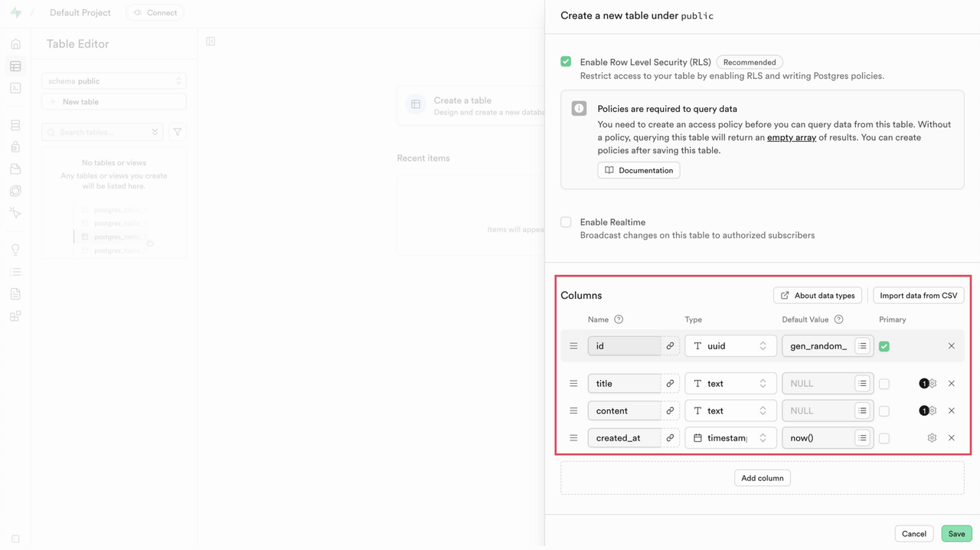This screenshot has width=980, height=550.
Task: Open type dropdown for id column
Action: pos(730,346)
